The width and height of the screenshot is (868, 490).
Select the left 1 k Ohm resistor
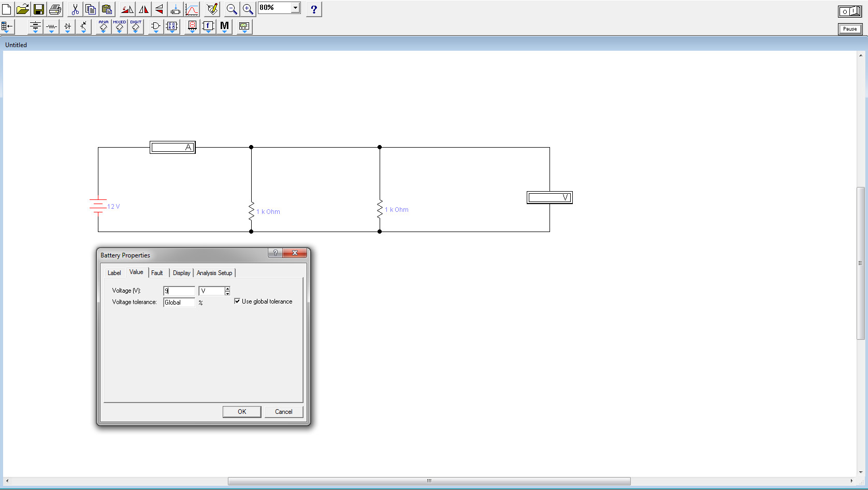click(251, 211)
